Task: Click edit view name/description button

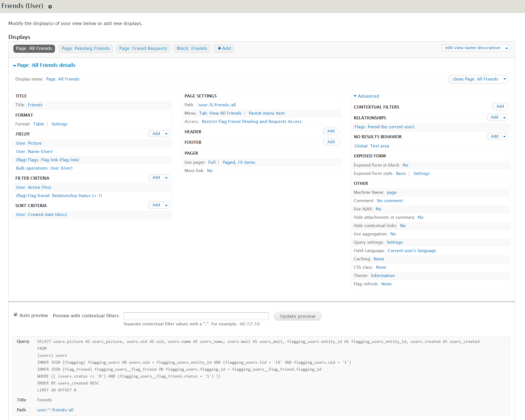Action: coord(473,48)
